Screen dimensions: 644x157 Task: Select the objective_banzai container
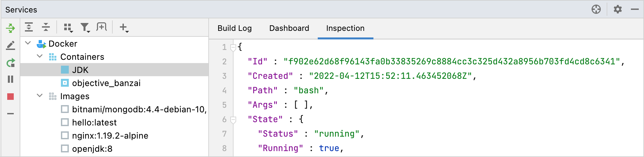pos(106,83)
